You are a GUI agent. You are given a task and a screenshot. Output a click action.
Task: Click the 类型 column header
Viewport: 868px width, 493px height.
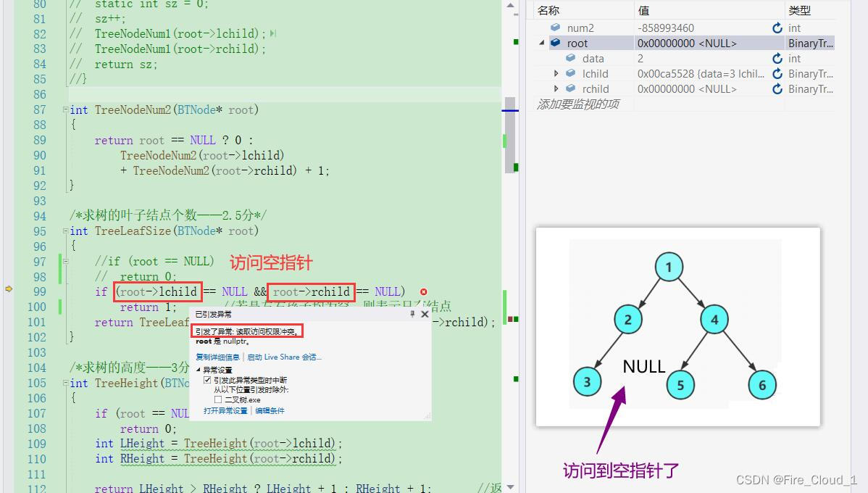[799, 11]
